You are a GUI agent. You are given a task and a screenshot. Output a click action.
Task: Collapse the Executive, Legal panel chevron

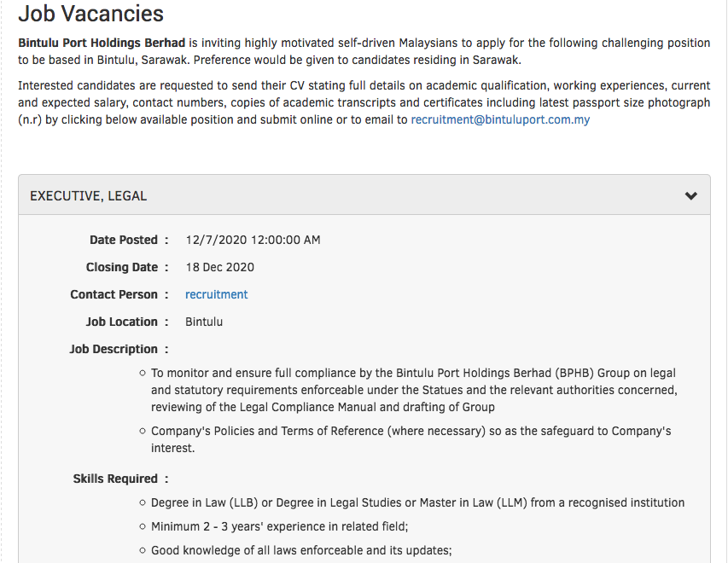pyautogui.click(x=691, y=196)
